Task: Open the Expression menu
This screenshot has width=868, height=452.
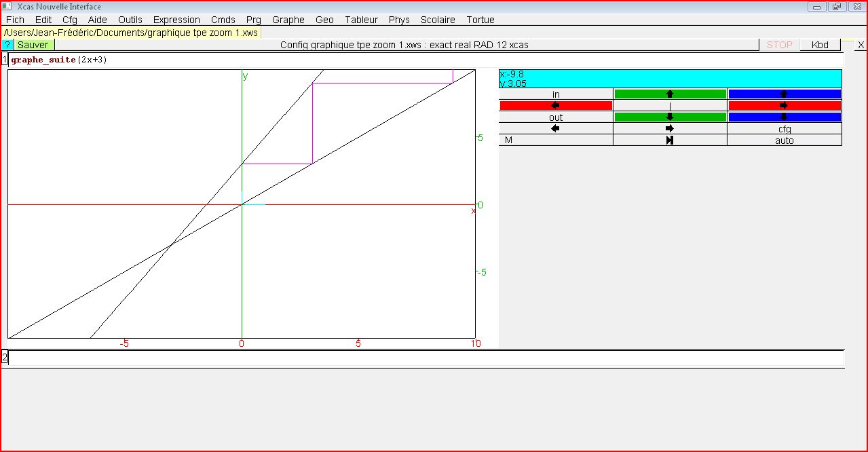Action: [176, 20]
